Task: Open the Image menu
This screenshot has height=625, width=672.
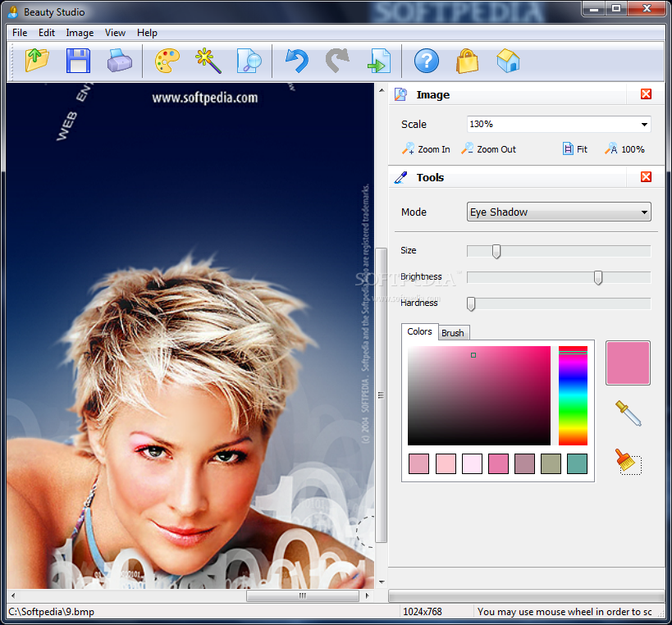Action: pos(80,33)
